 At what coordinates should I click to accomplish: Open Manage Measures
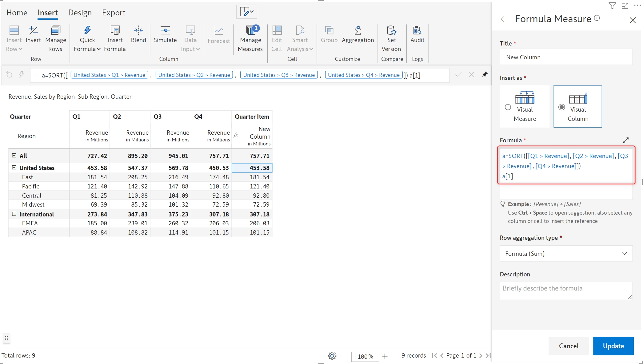(250, 31)
